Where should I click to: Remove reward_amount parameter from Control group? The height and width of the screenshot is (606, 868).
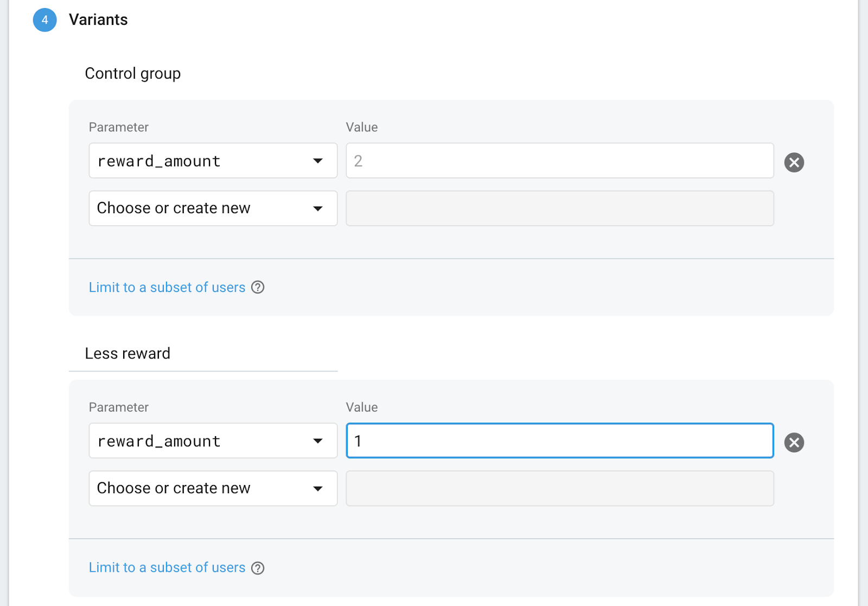(x=794, y=162)
